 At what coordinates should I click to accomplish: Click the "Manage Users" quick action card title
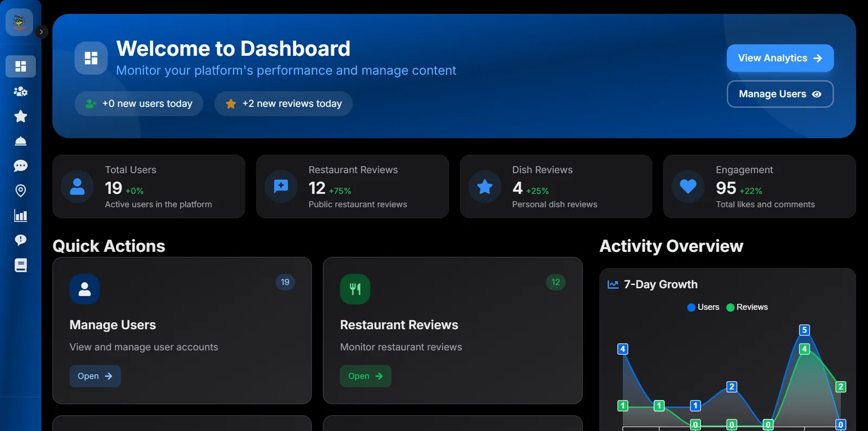point(113,325)
